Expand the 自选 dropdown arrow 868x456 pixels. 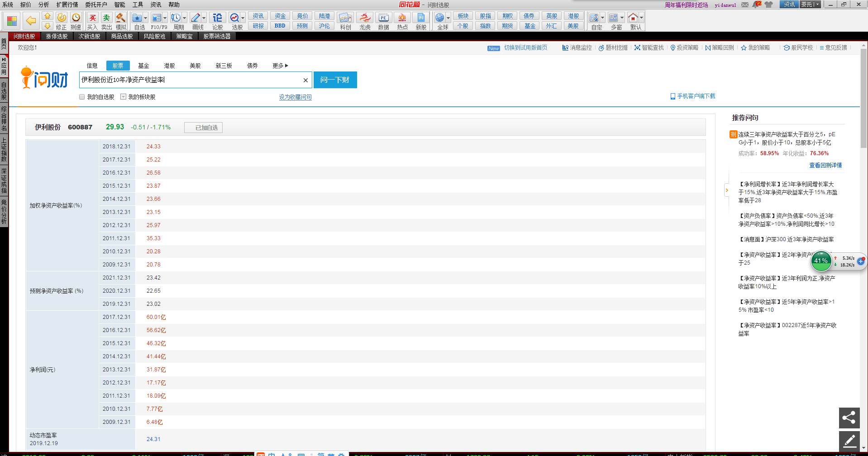click(145, 18)
